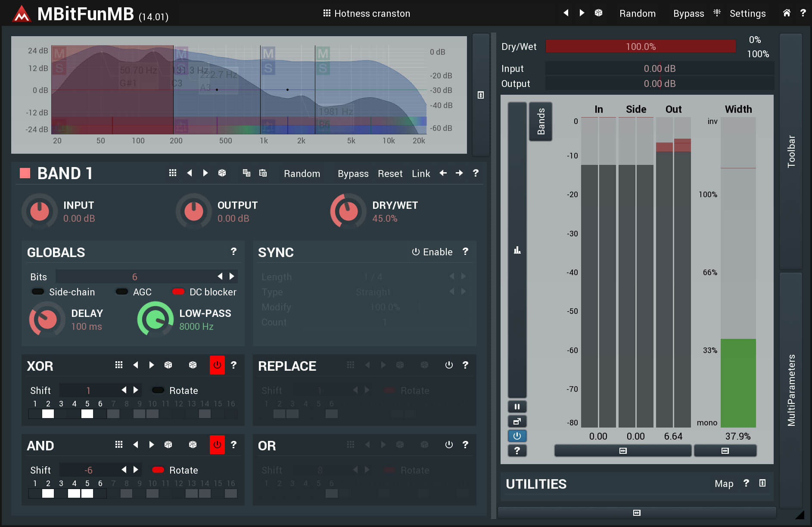812x527 pixels.
Task: Adjust the global Dry/Wet slider bar
Action: (640, 46)
